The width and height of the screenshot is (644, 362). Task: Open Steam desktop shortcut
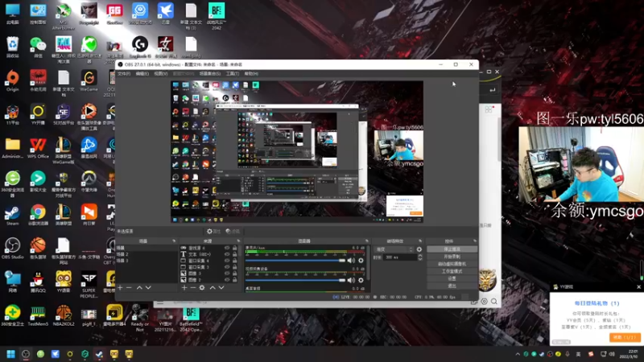(x=12, y=215)
